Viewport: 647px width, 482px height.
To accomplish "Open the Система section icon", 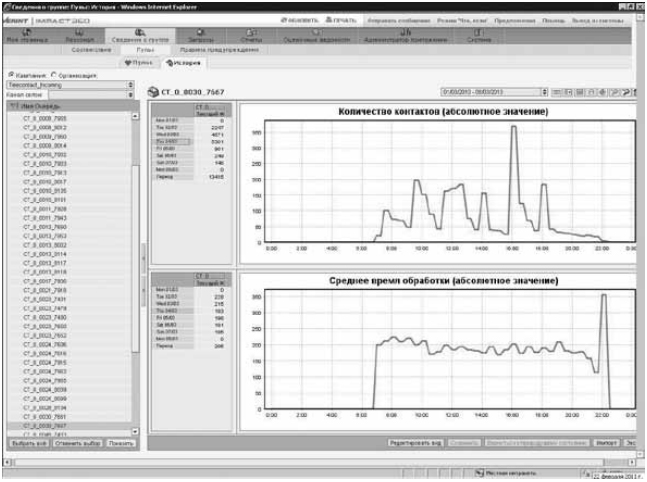I will coord(479,32).
